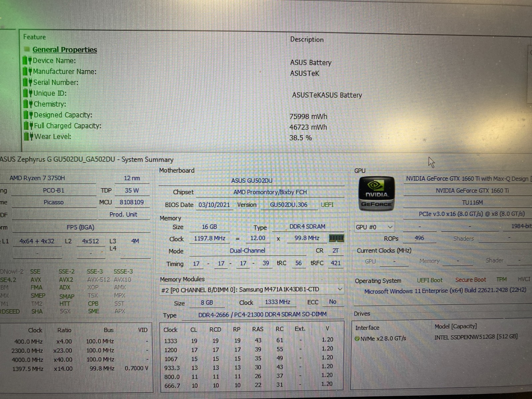Select Designed Capacity value 75998 mWh

308,116
